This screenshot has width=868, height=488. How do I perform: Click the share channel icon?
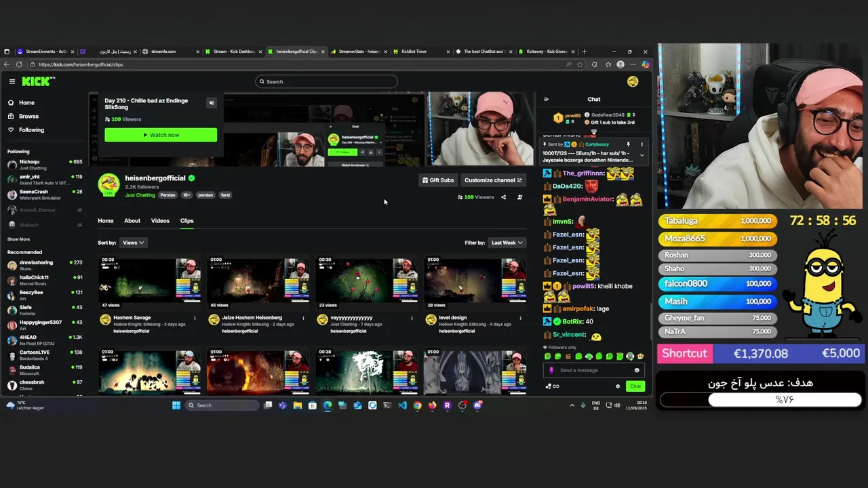(503, 197)
